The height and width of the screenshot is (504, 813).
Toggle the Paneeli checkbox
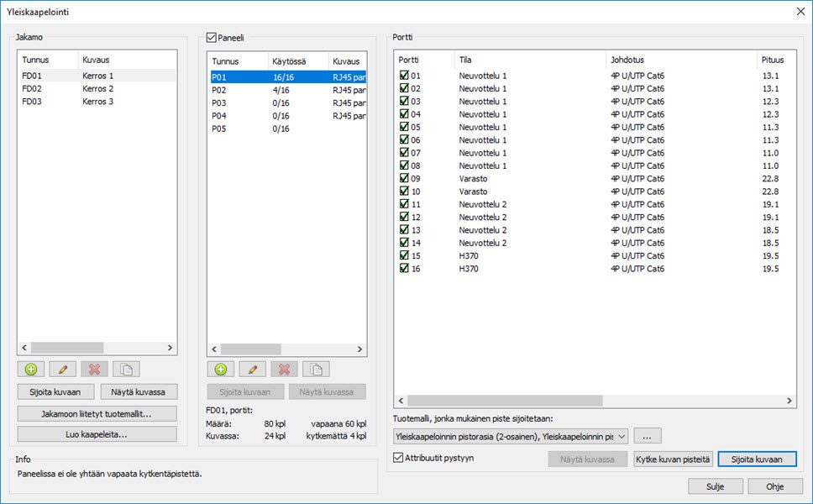tap(212, 38)
